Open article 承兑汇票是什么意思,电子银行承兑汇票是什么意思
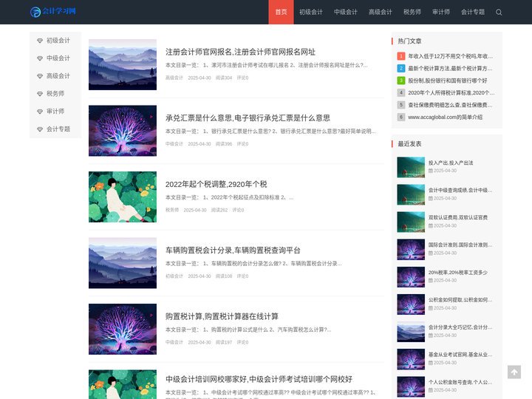Image resolution: width=532 pixels, height=399 pixels. coord(248,118)
